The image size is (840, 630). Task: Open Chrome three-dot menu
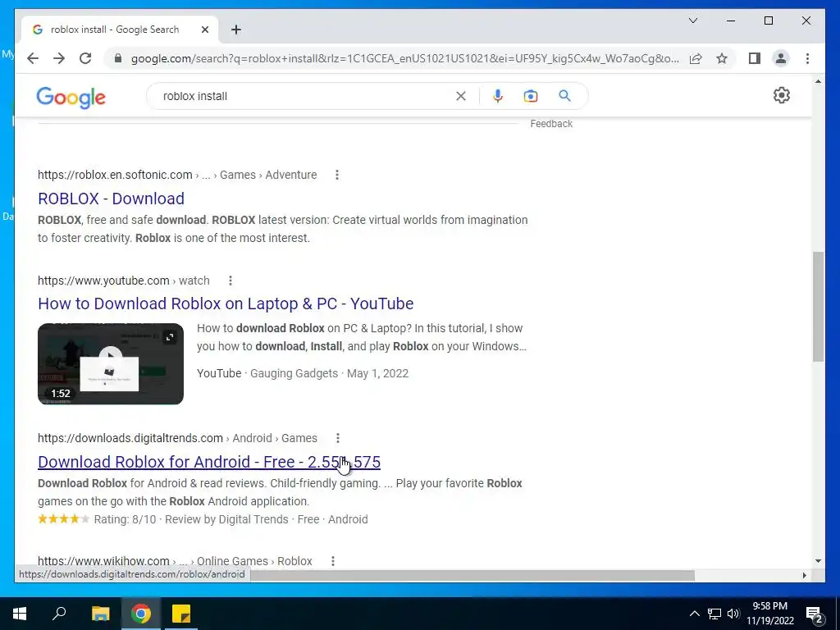pos(807,58)
